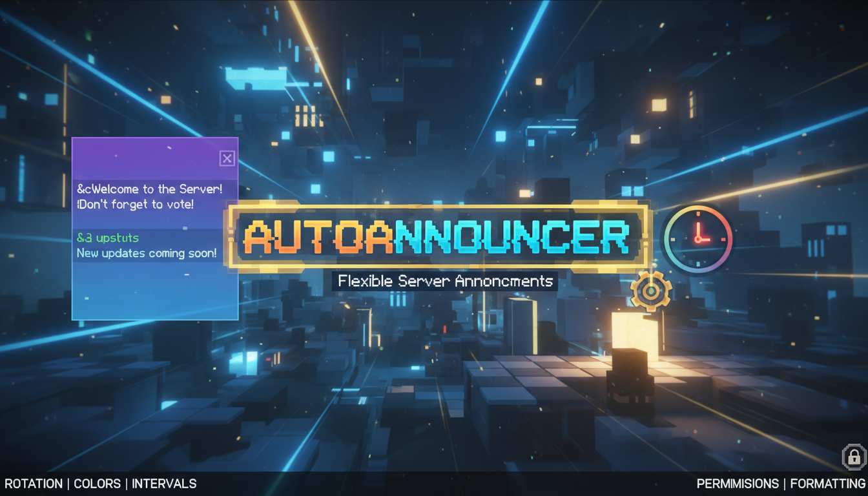Select the ROTATION label

34,484
